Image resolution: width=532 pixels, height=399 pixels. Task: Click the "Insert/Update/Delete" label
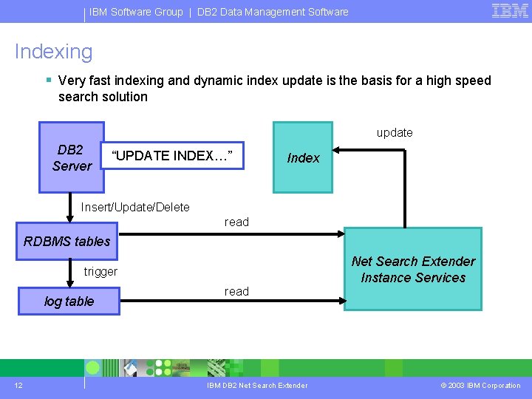tap(135, 207)
